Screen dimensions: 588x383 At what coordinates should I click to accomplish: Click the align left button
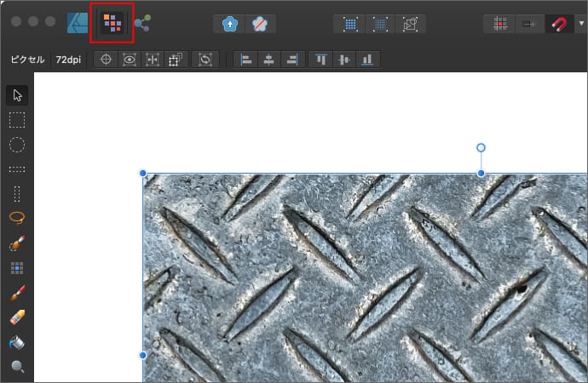pyautogui.click(x=246, y=60)
